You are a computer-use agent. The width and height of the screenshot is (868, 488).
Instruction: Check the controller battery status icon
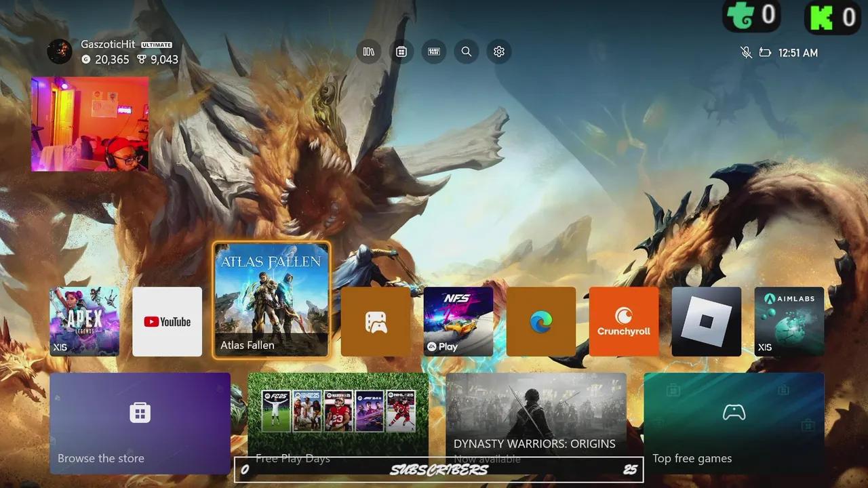tap(766, 53)
